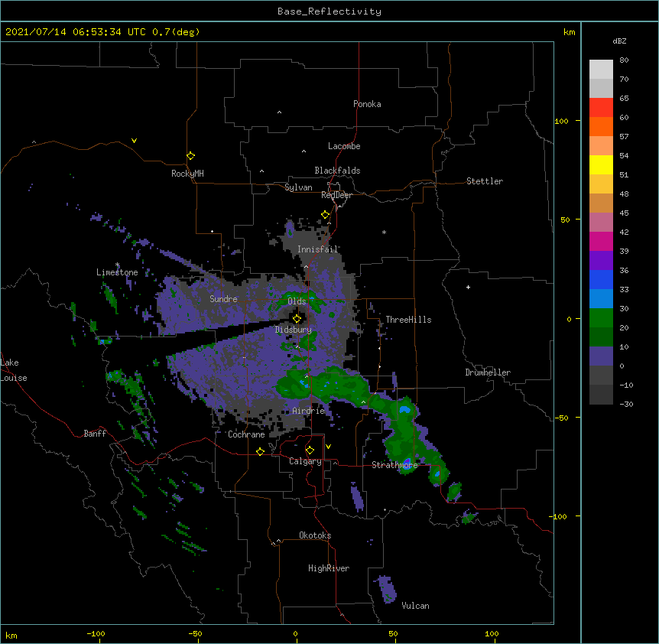
Task: Click the ThreeHills label
Action: [408, 320]
